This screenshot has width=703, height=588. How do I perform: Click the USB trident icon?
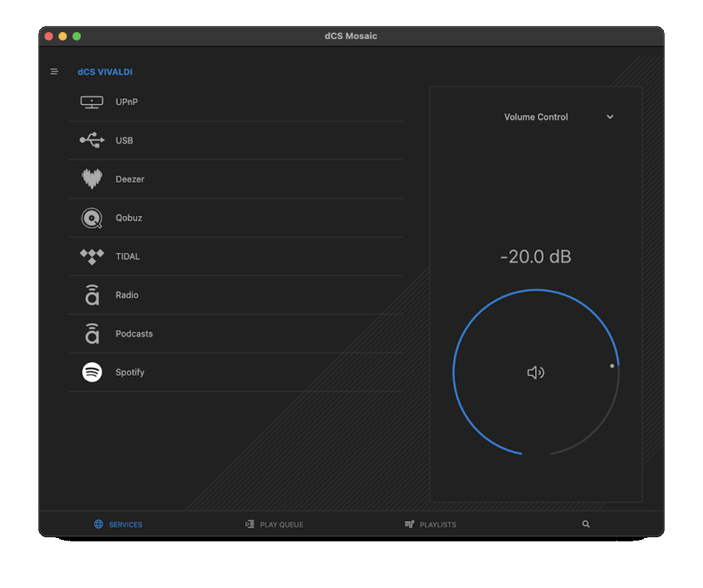(92, 141)
